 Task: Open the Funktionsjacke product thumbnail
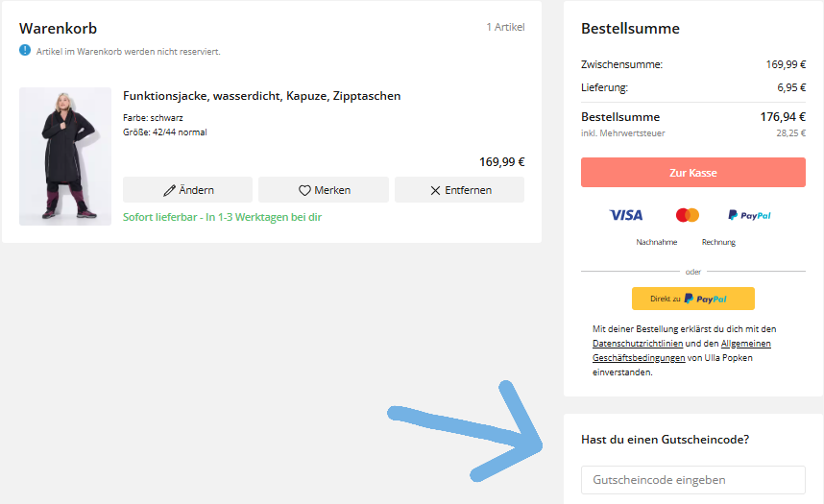(x=65, y=156)
